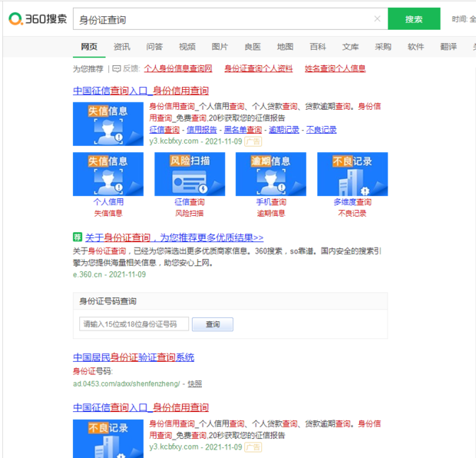Screen dimensions: 476x458
Task: Click the green 搜索 button
Action: [414, 19]
